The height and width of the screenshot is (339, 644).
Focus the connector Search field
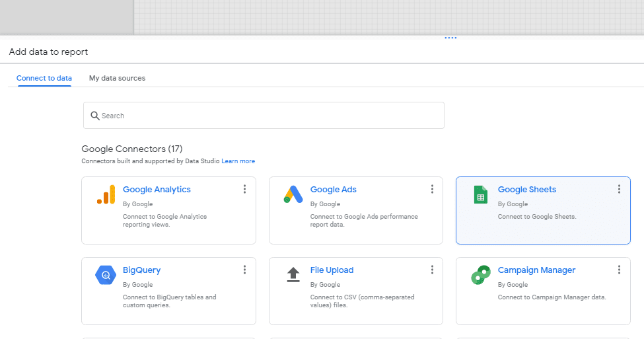264,116
